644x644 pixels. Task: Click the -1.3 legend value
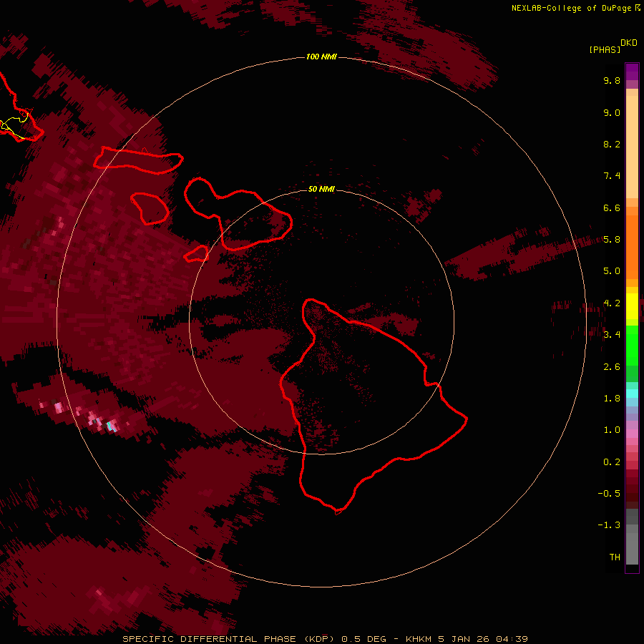[x=609, y=525]
